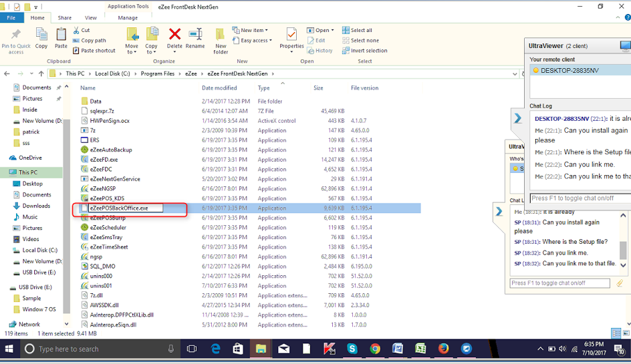Sort files by Size column header
The width and height of the screenshot is (631, 364).
[x=318, y=87]
